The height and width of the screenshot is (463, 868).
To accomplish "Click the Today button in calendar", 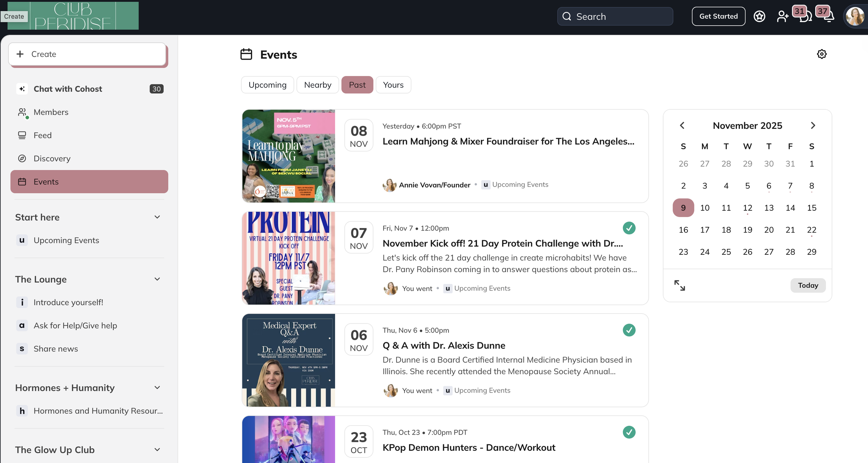I will 808,285.
